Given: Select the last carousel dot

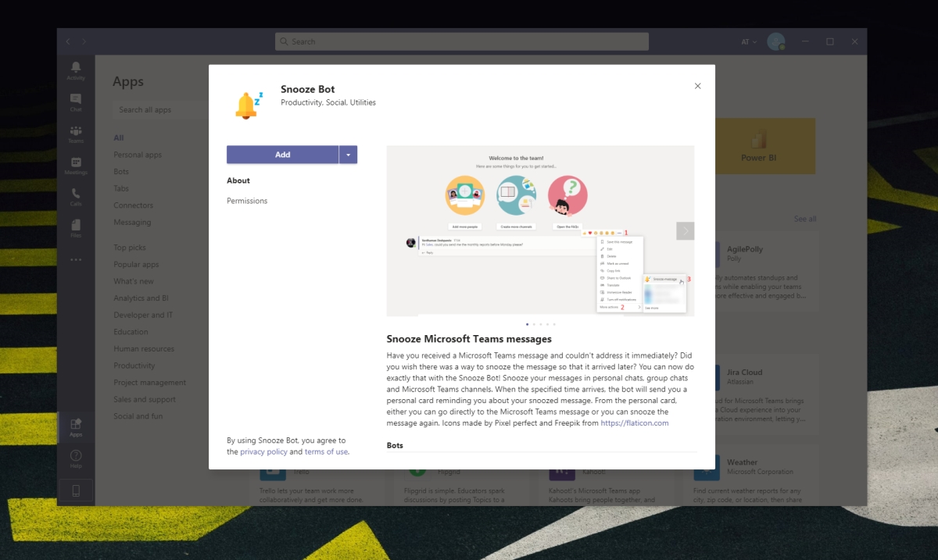Looking at the screenshot, I should coord(554,323).
